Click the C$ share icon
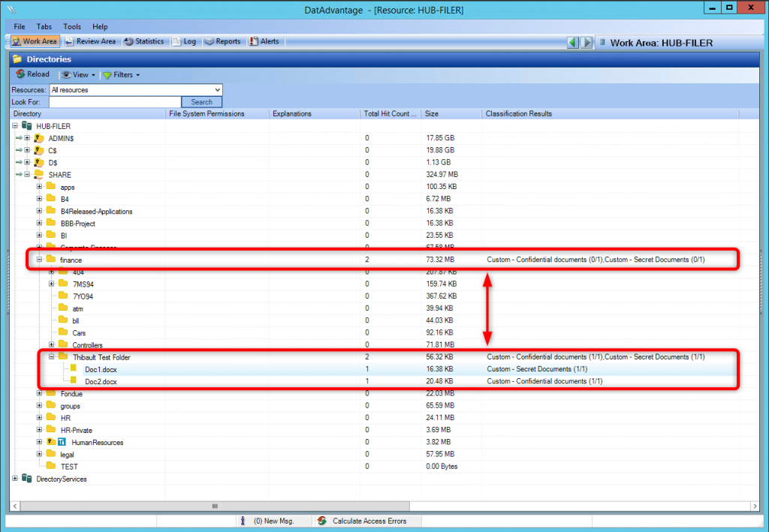 coord(39,150)
